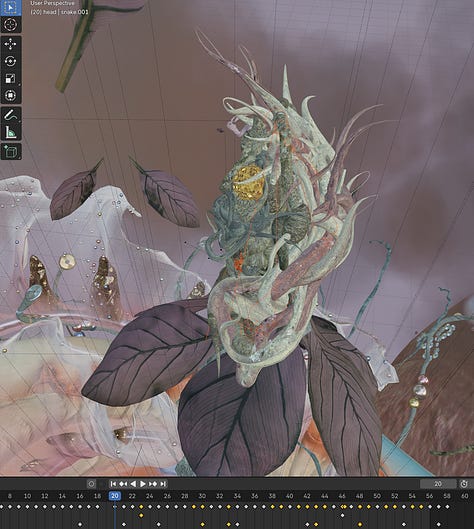Viewport: 474px width, 529px height.
Task: Jump to the timeline start frame
Action: [x=113, y=484]
